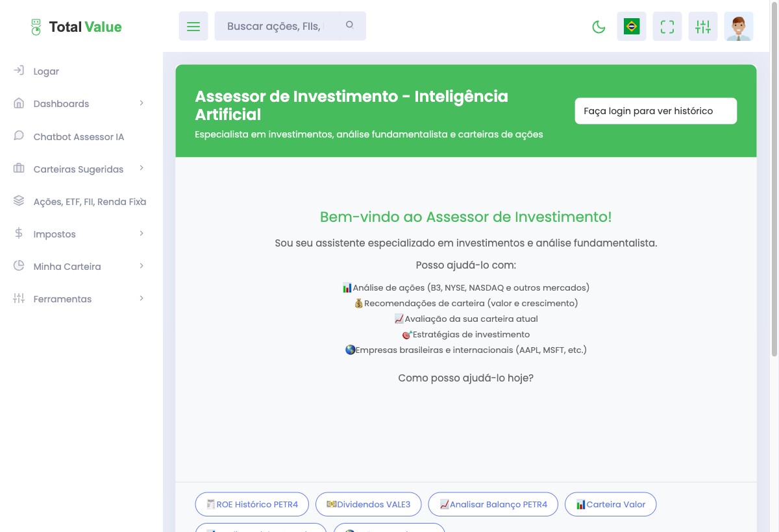Click the Chatbot Assessor IA bubble icon
The image size is (779, 532).
(x=19, y=136)
